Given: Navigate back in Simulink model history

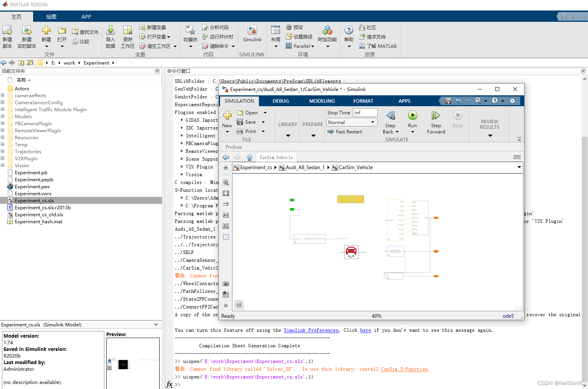Looking at the screenshot, I should click(x=225, y=157).
